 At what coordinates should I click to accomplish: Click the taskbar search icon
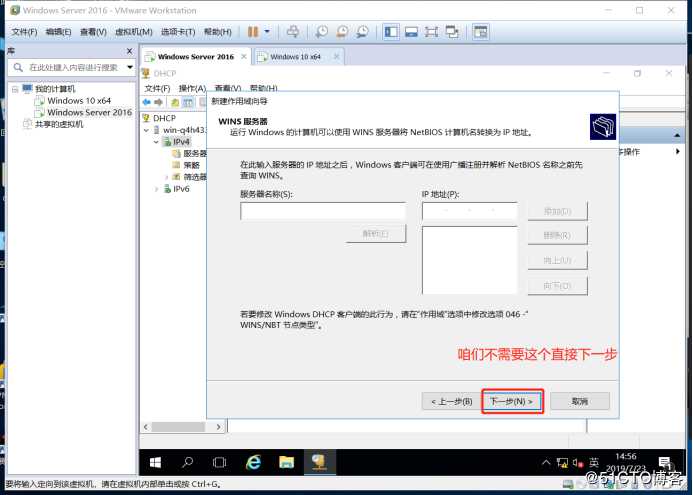(187, 463)
